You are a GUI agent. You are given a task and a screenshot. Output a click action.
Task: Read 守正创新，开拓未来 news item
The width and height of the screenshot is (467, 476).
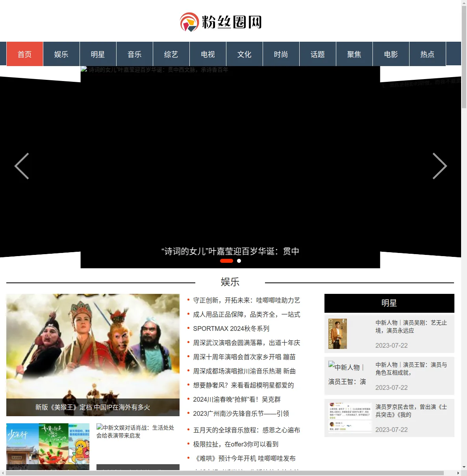coord(246,300)
